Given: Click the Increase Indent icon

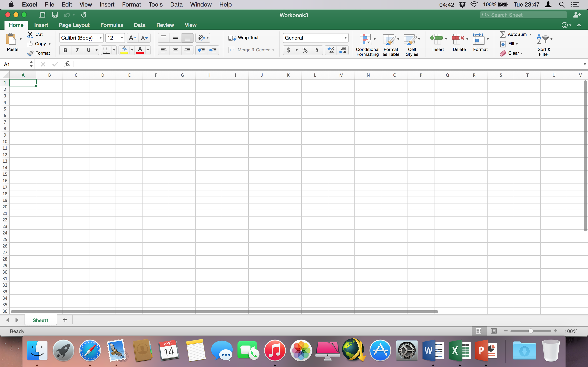Looking at the screenshot, I should click(213, 50).
